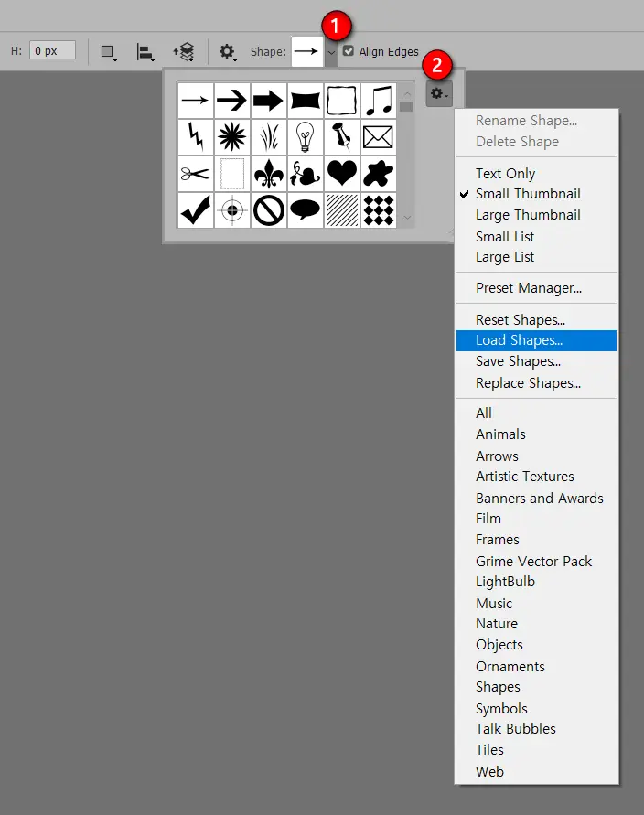Choose Small Thumbnail view
The width and height of the screenshot is (644, 815).
coord(536,194)
